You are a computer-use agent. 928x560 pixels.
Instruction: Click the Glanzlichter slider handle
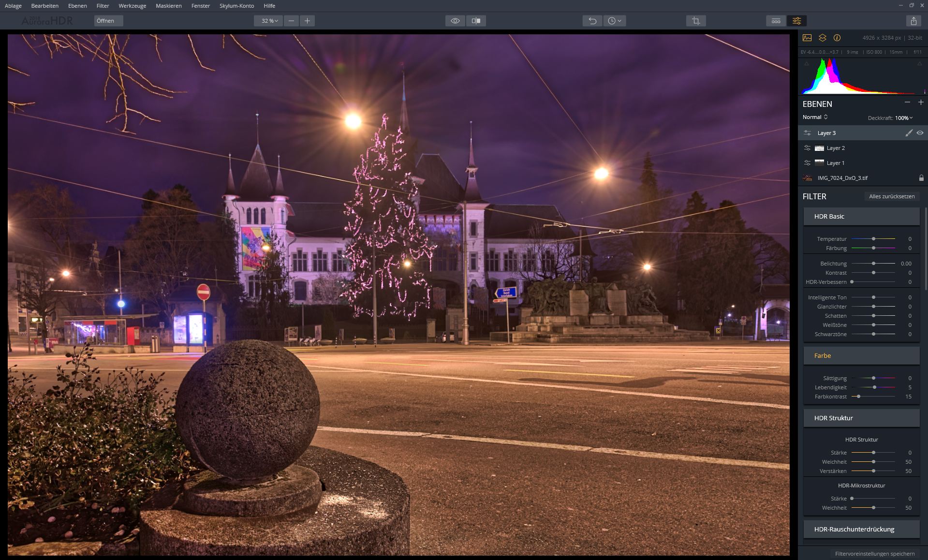coord(873,307)
